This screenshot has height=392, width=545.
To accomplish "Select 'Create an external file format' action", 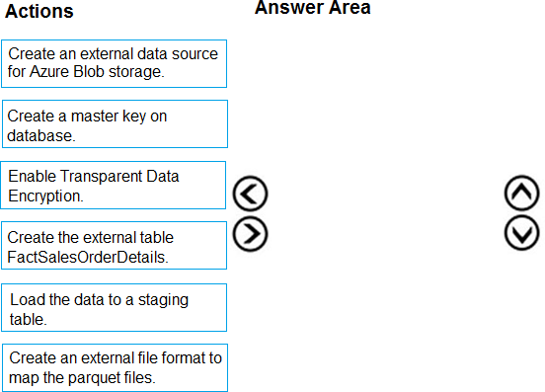I will point(115,367).
